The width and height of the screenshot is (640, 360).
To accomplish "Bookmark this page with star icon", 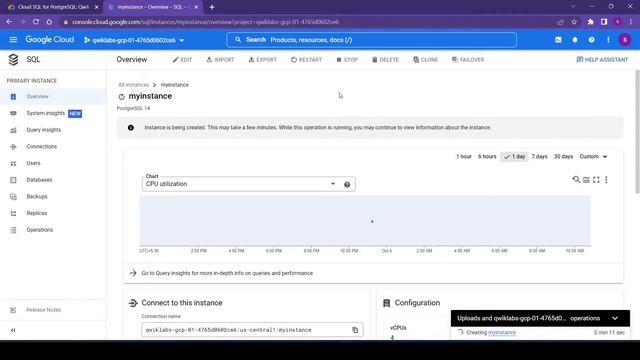I will (574, 22).
